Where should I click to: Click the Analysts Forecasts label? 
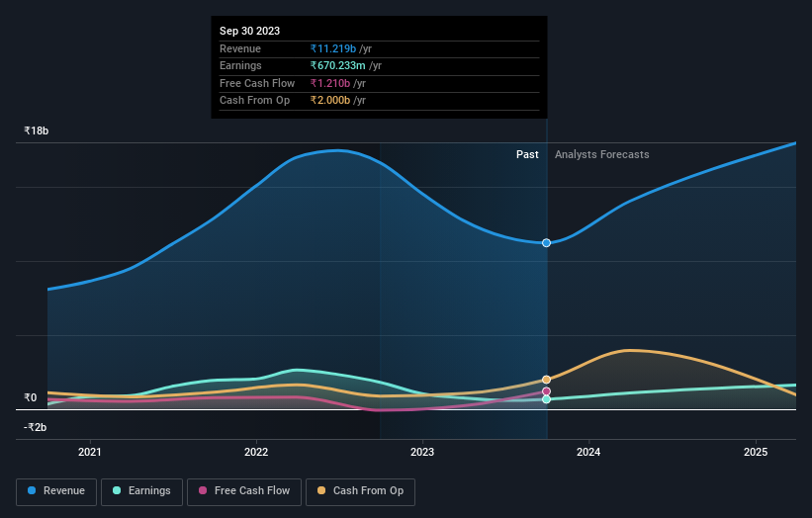pos(601,154)
